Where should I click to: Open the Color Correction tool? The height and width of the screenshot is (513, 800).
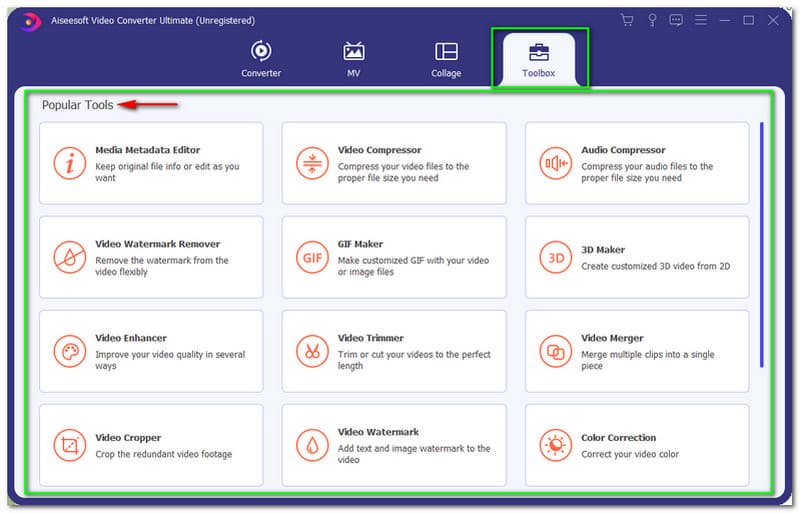click(637, 445)
